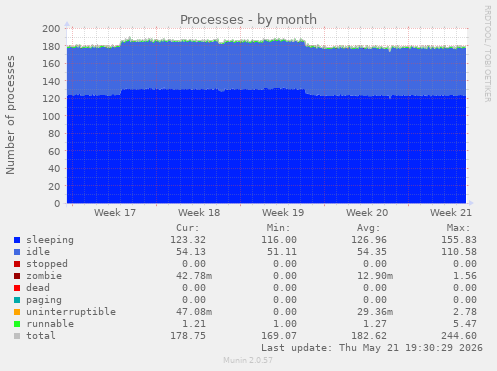Click the 'total' legend label
Screen dimensions: 497x371
[41, 336]
